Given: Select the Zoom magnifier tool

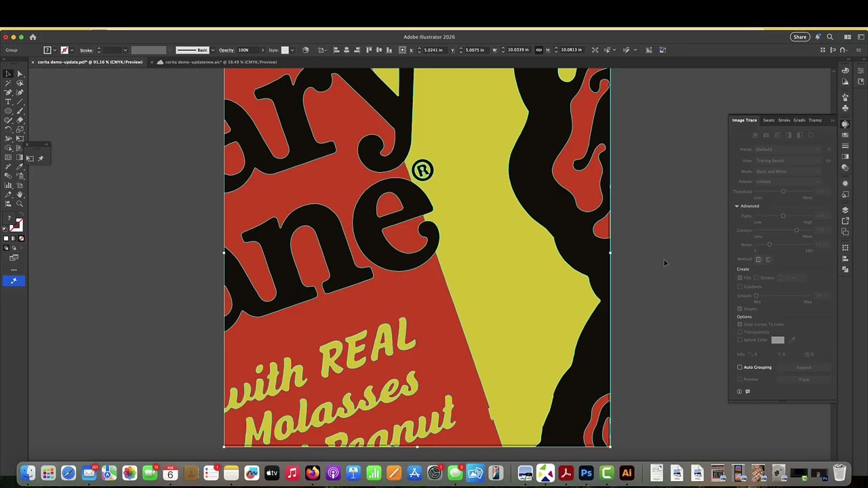Looking at the screenshot, I should (x=20, y=203).
